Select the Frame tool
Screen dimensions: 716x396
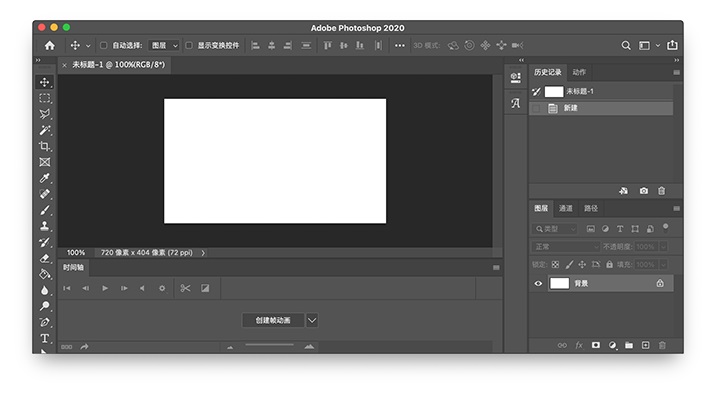tap(44, 162)
